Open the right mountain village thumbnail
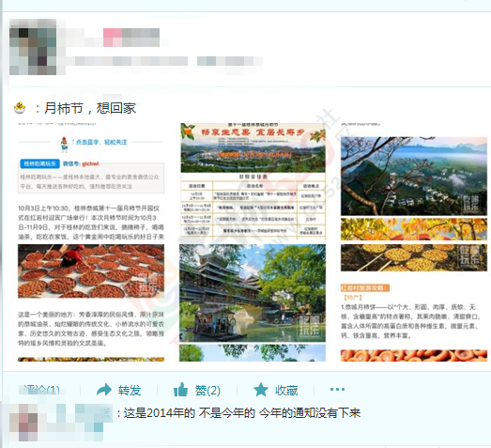491x448 pixels. 414,176
